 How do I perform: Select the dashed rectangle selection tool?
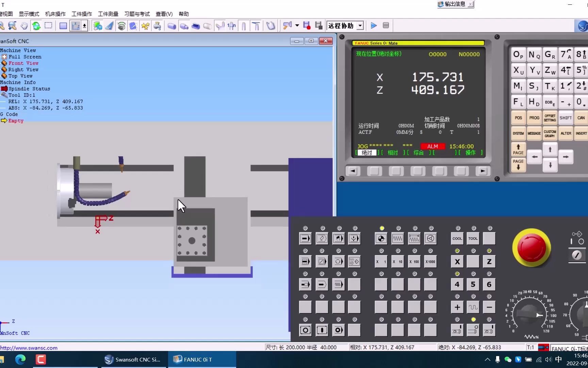pyautogui.click(x=48, y=26)
